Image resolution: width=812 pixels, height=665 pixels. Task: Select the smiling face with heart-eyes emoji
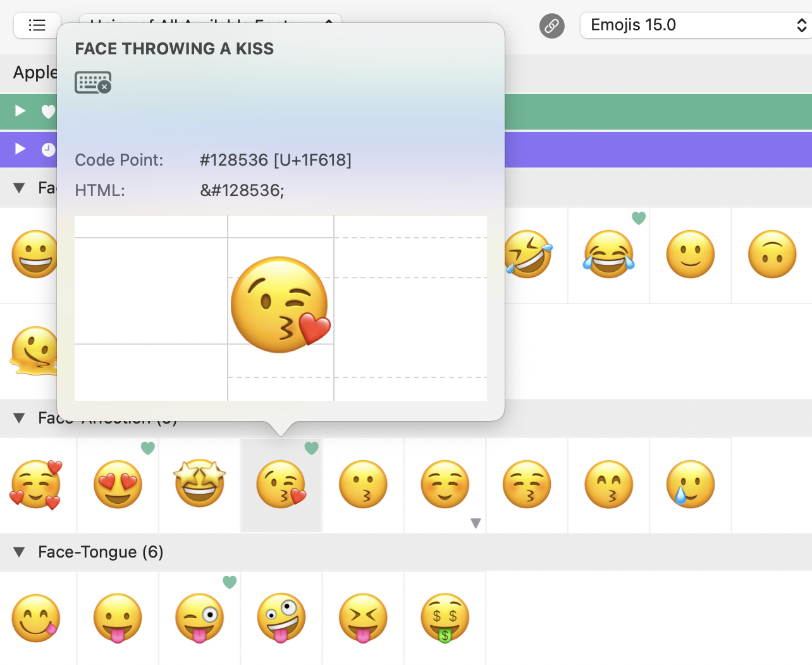point(118,484)
